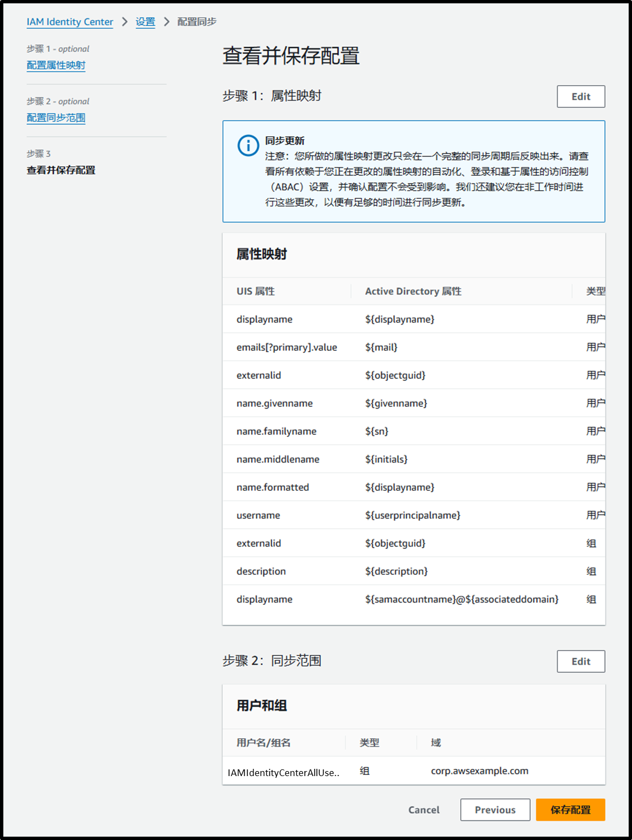Click the "Active Directory 属性" column header
The image size is (632, 840).
[x=414, y=291]
